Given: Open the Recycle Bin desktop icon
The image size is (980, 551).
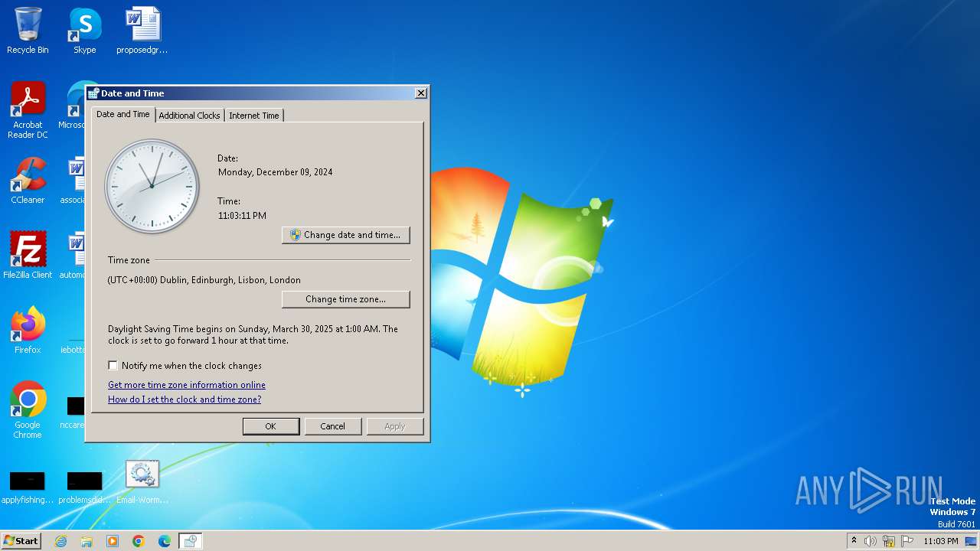Looking at the screenshot, I should [28, 31].
